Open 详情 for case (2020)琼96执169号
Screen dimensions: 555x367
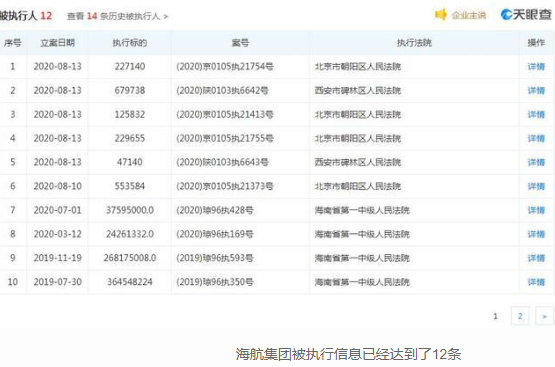click(x=536, y=234)
